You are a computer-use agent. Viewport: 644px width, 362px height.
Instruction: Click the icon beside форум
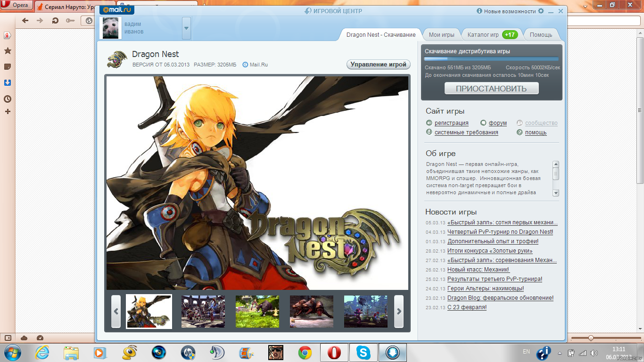(483, 123)
